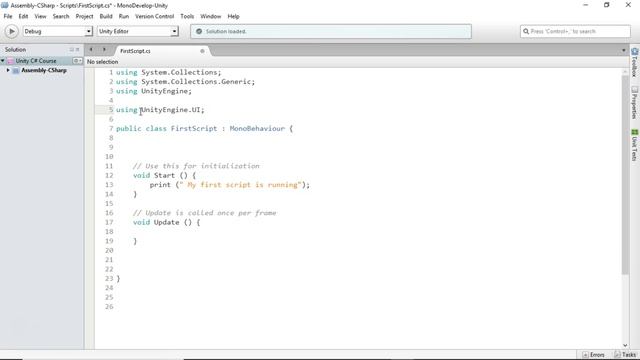
Task: Click the 'void Update ()' line
Action: tap(166, 222)
